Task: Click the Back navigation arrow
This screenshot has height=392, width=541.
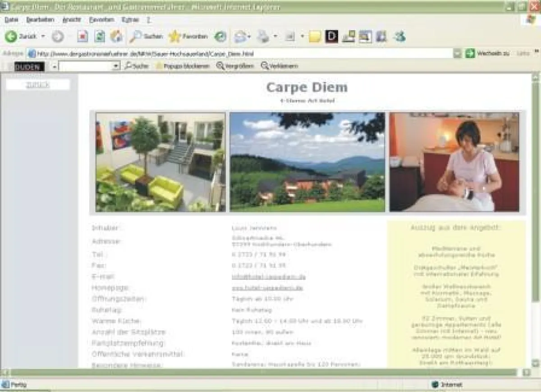Action: (10, 36)
